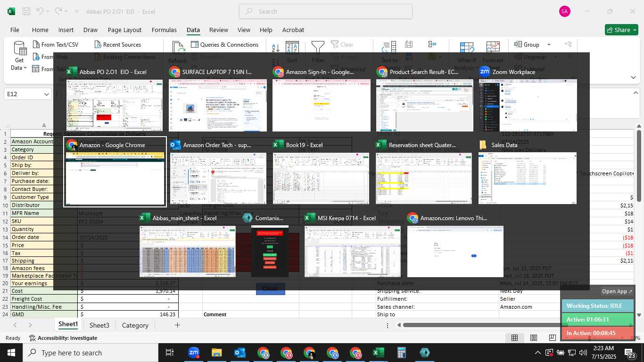This screenshot has height=362, width=644.
Task: Click the Forecast Sheet icon
Action: click(493, 52)
